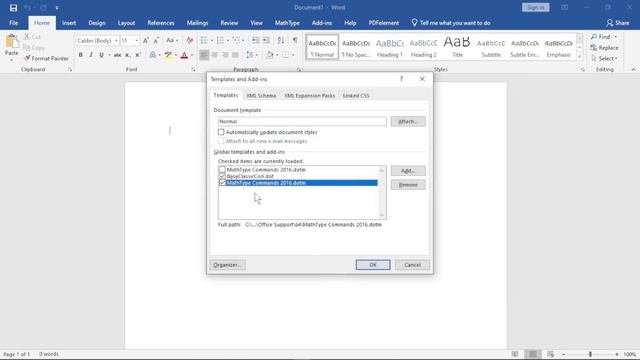The width and height of the screenshot is (640, 360).
Task: Click Decrease Indent icon
Action: pyautogui.click(x=256, y=40)
